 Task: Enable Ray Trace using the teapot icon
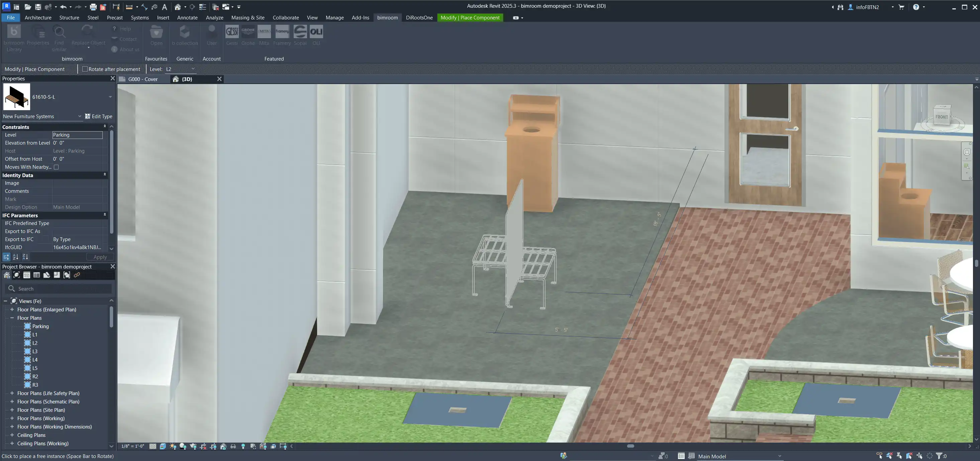pyautogui.click(x=193, y=447)
